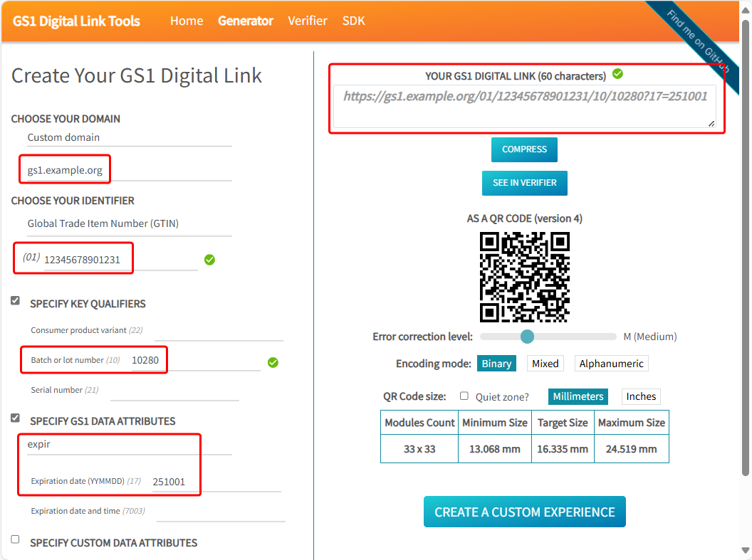Click the GTIN (01) value field
This screenshot has width=752, height=560.
[x=120, y=260]
